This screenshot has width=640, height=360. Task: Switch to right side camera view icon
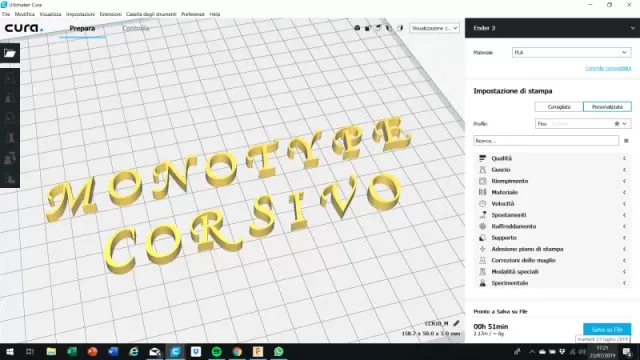tap(400, 28)
